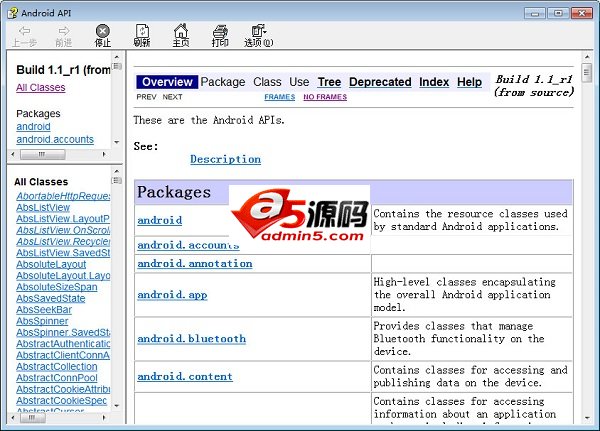This screenshot has height=431, width=600.
Task: Open android.bluetooth in Packages table
Action: coord(191,339)
